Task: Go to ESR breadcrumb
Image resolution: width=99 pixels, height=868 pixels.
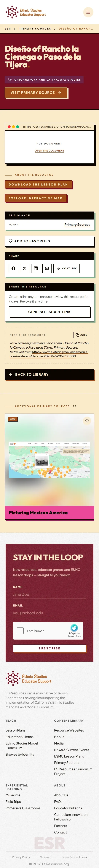Action: [8, 29]
